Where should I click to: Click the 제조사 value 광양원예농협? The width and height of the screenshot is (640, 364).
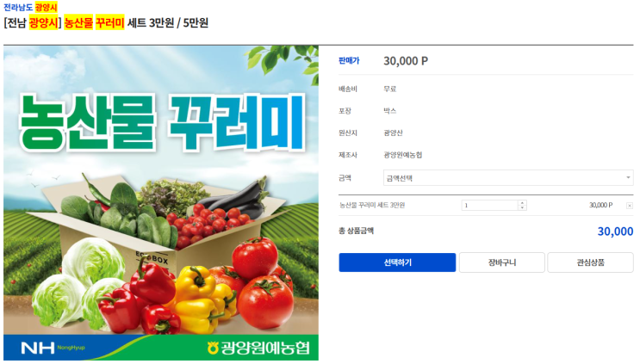pos(402,155)
